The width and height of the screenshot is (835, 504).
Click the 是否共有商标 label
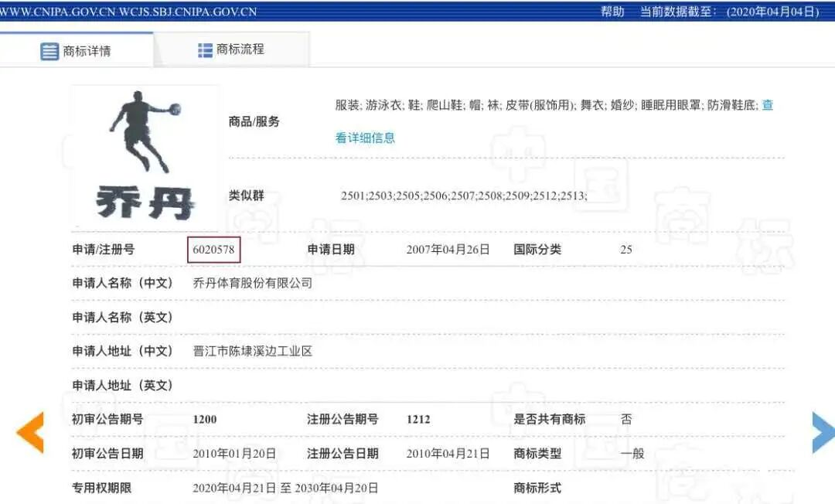point(549,420)
